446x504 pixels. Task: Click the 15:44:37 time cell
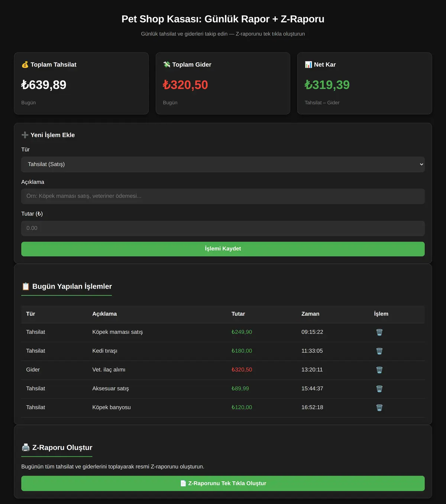312,388
